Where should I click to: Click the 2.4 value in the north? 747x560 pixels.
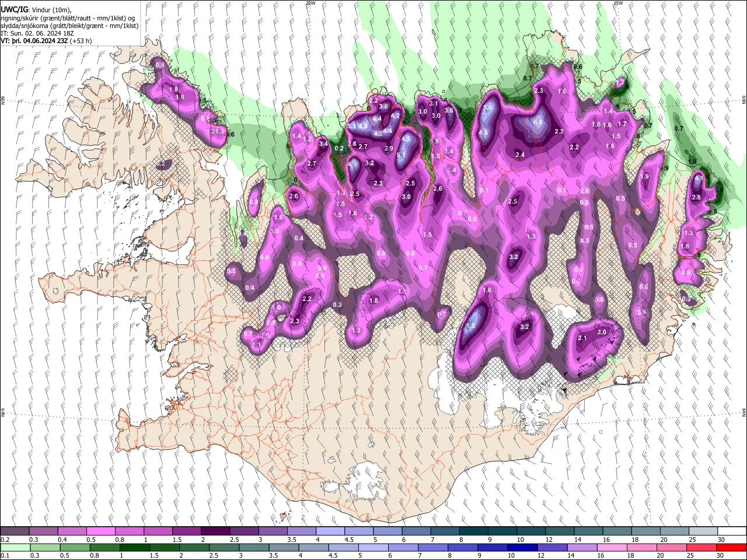coord(520,155)
